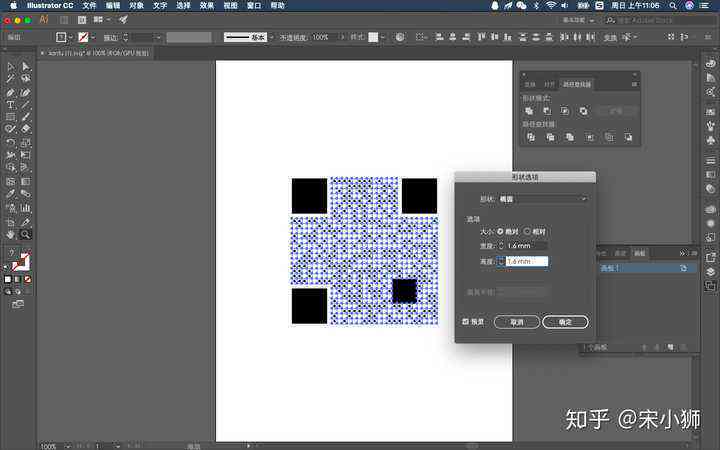Switch to solid Color fill mode box
This screenshot has height=450, width=720.
(x=8, y=279)
